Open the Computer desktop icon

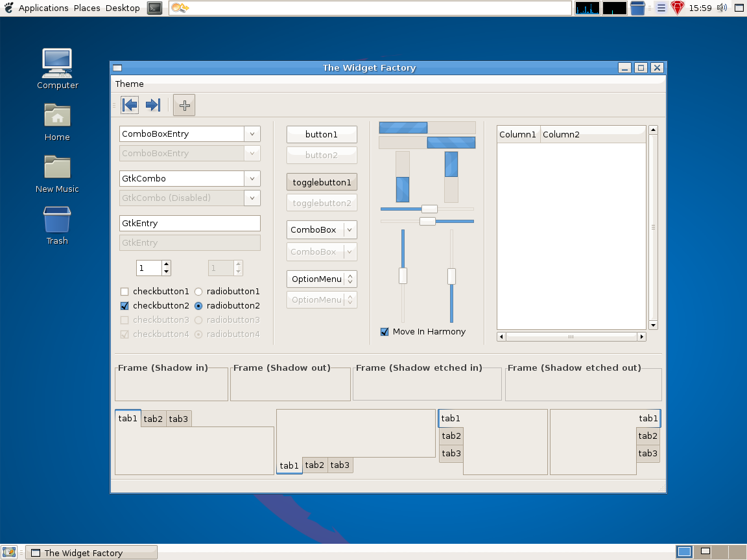pos(57,69)
